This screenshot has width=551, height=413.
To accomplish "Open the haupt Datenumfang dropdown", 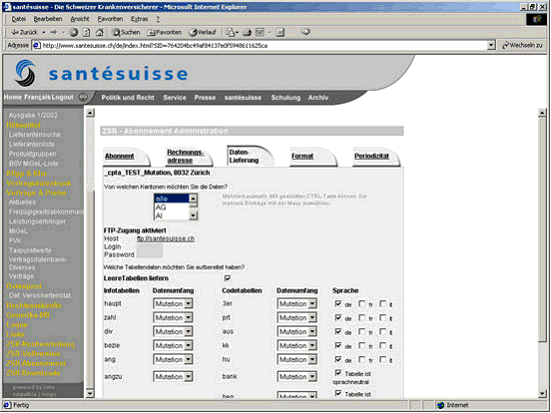I will 173,304.
